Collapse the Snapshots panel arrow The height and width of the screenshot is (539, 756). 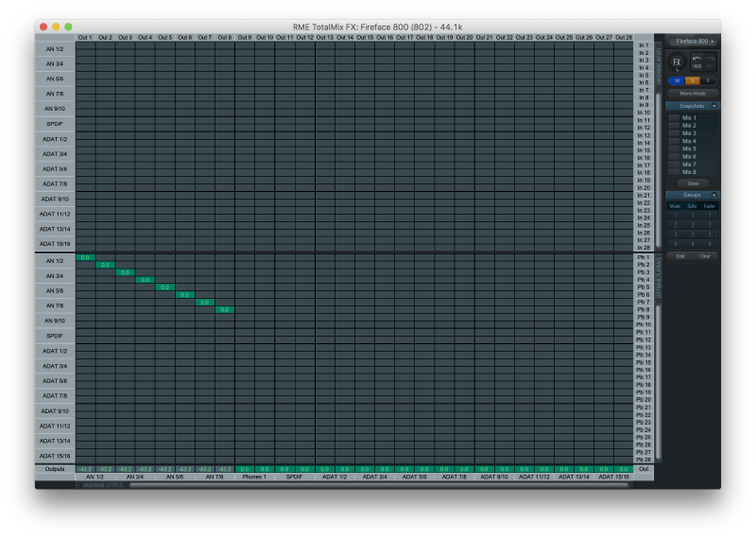[714, 106]
